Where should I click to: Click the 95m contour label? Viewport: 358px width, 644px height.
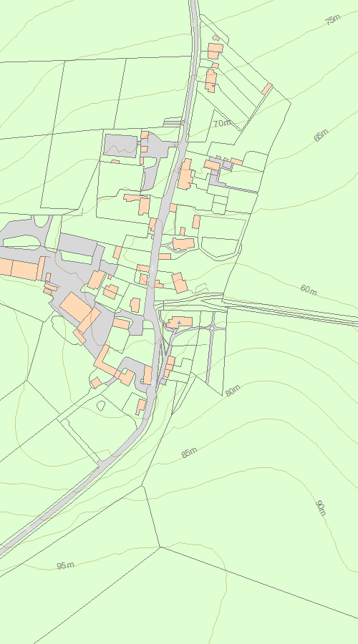click(65, 565)
